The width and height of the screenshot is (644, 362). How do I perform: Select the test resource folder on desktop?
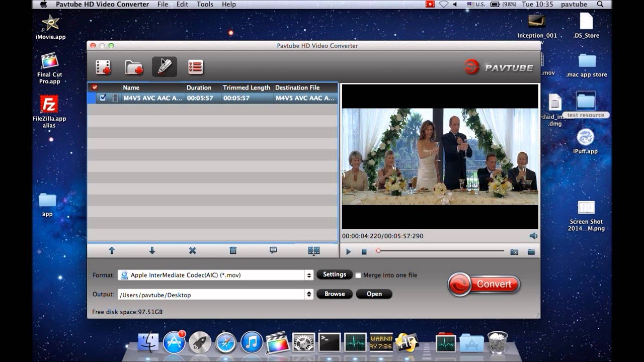(586, 105)
